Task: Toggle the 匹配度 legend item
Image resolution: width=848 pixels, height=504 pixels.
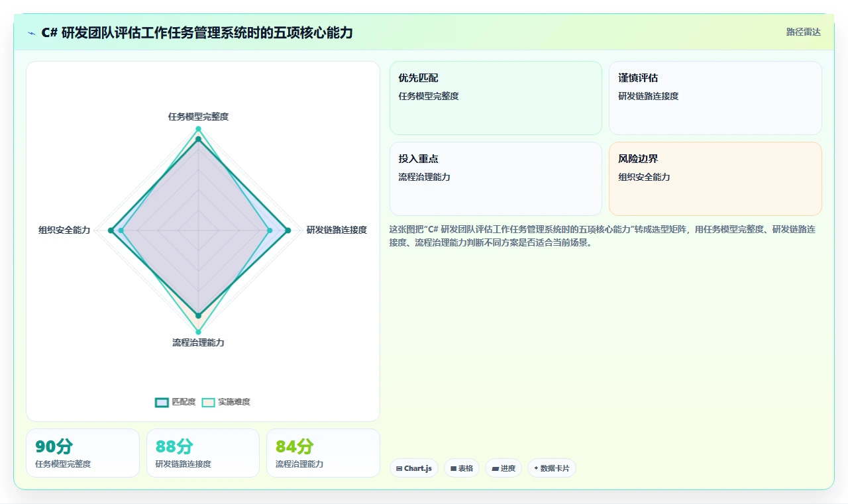Action: coord(176,402)
